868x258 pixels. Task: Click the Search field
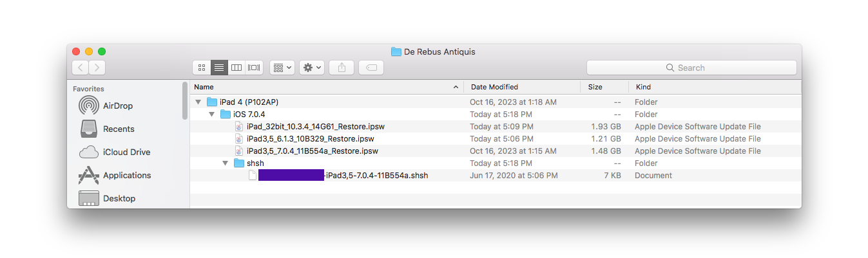tap(691, 68)
